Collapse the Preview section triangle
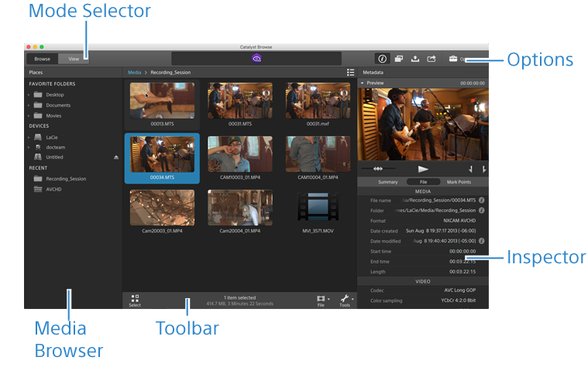This screenshot has width=588, height=388. pos(361,82)
